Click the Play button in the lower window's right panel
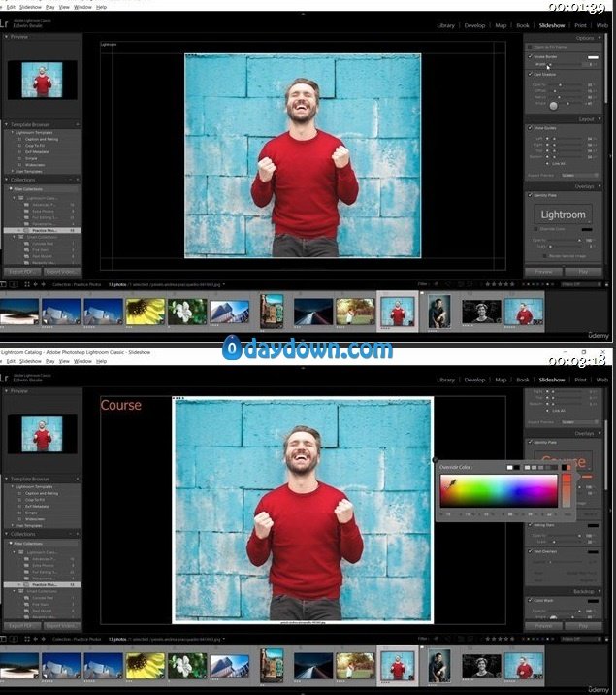616x695 pixels. (583, 626)
